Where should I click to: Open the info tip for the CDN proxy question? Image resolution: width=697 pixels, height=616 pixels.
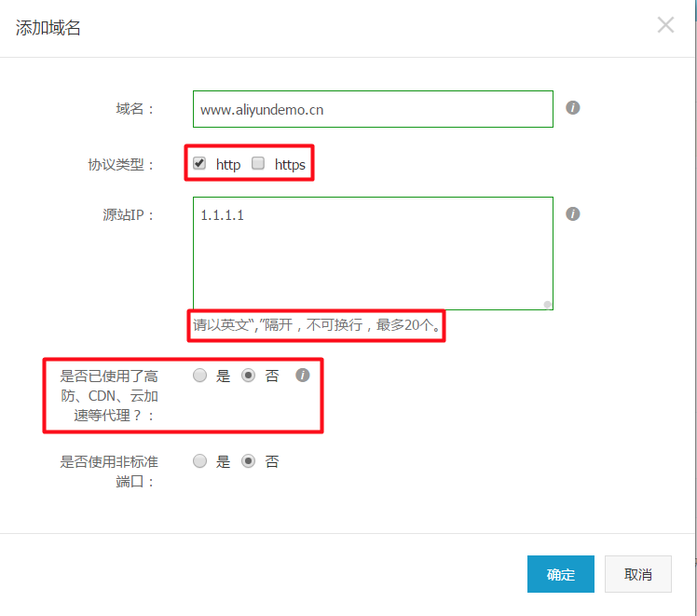(302, 376)
